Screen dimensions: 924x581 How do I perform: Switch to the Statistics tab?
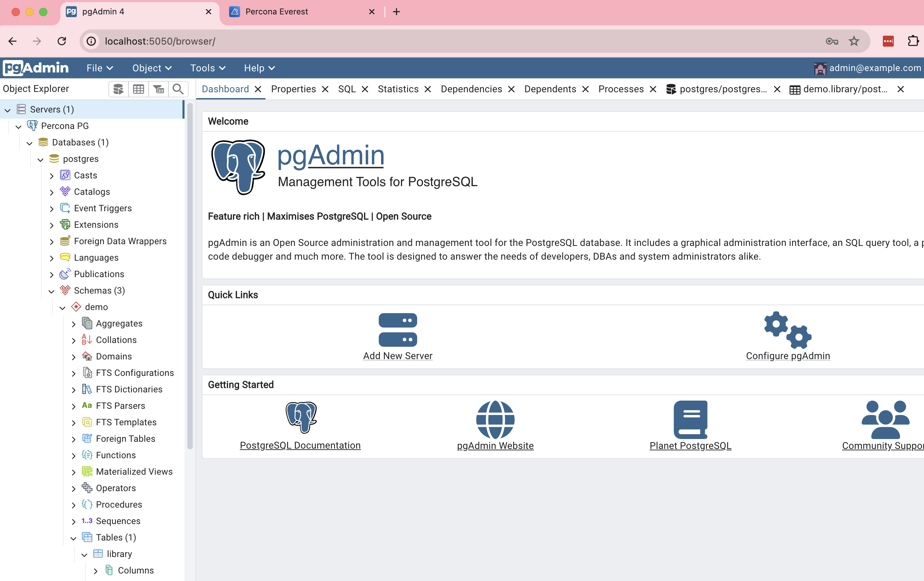(398, 88)
